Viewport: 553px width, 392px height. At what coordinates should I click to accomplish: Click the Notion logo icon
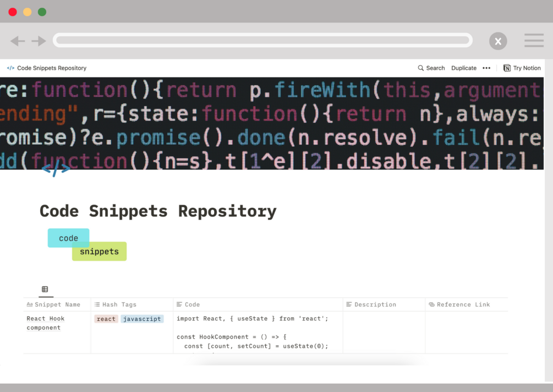point(507,68)
